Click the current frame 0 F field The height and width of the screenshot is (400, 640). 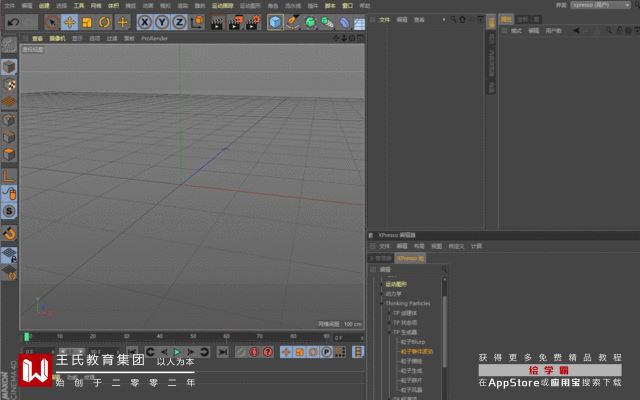click(348, 338)
